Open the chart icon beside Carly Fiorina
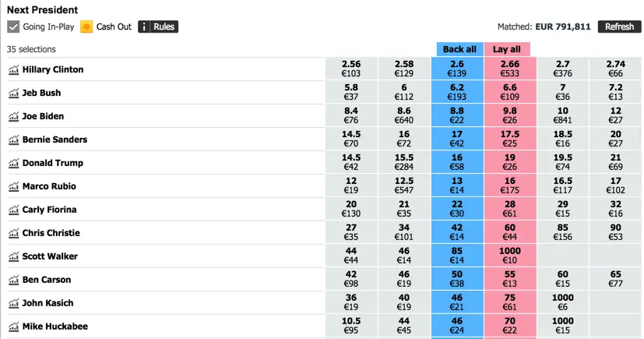 13,210
